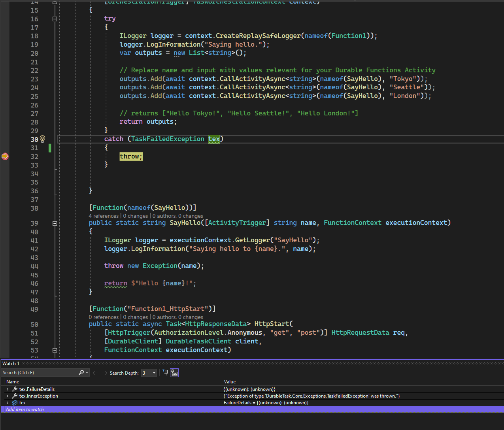
Task: Click the 0 references CodeLens link above HttpStart
Action: (x=103, y=317)
